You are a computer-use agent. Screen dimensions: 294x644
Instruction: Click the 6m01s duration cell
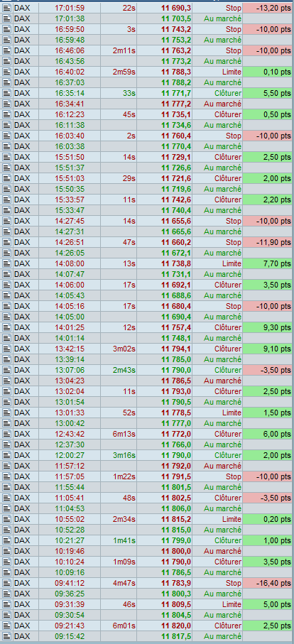coord(119,626)
